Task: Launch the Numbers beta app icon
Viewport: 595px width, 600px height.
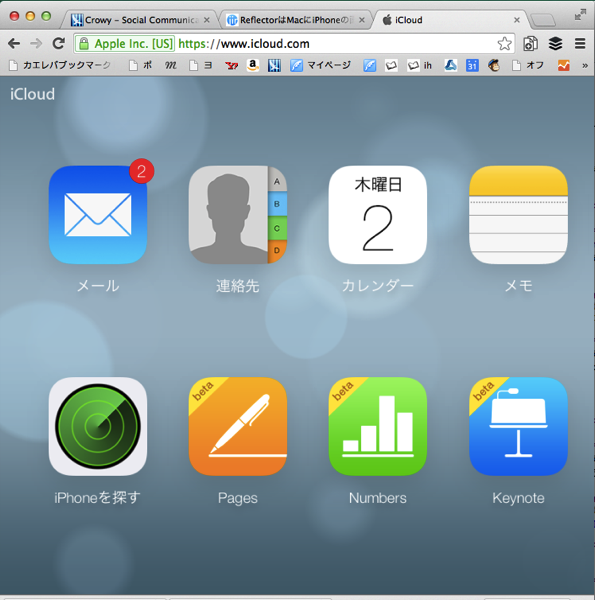Action: pos(378,426)
